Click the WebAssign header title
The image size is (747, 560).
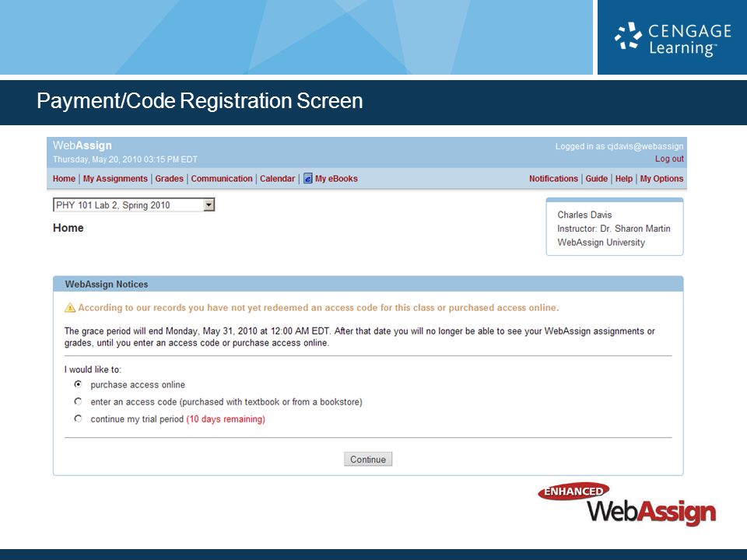point(82,145)
